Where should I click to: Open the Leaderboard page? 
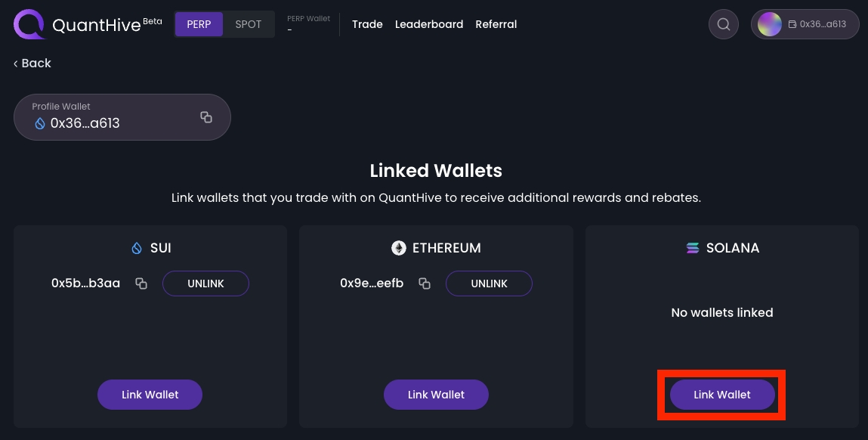click(429, 24)
